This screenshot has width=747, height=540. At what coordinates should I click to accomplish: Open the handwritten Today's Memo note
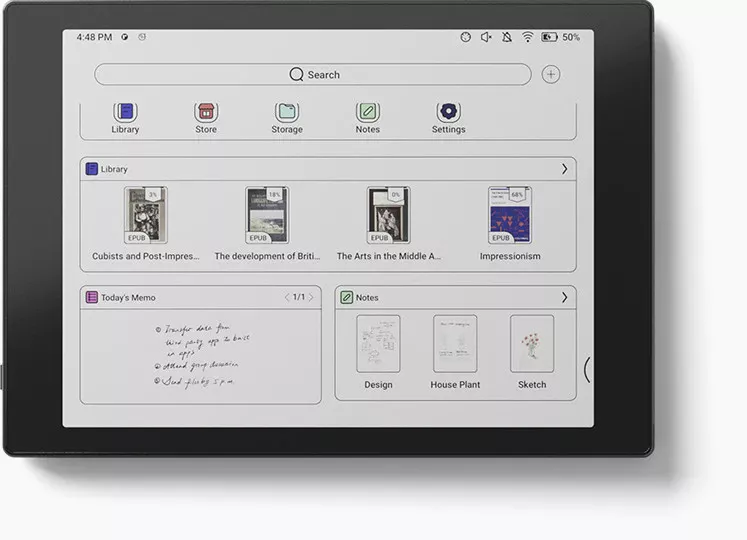[x=201, y=355]
